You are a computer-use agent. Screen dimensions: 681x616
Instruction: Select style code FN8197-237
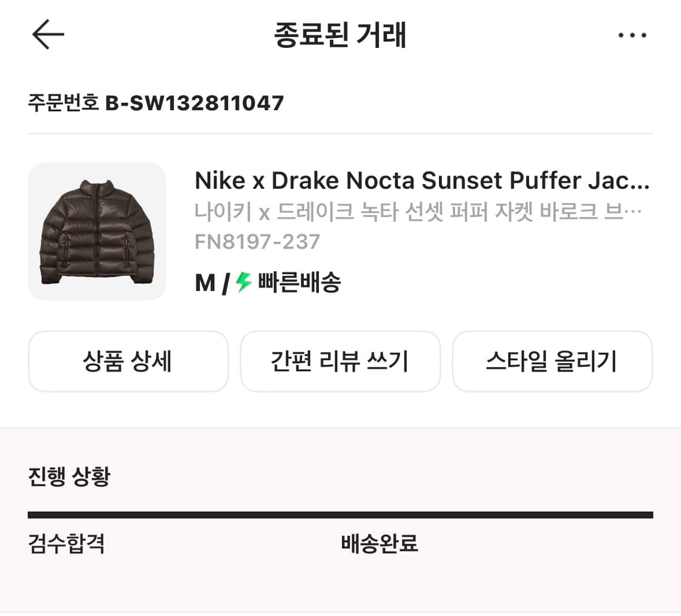coord(257,241)
